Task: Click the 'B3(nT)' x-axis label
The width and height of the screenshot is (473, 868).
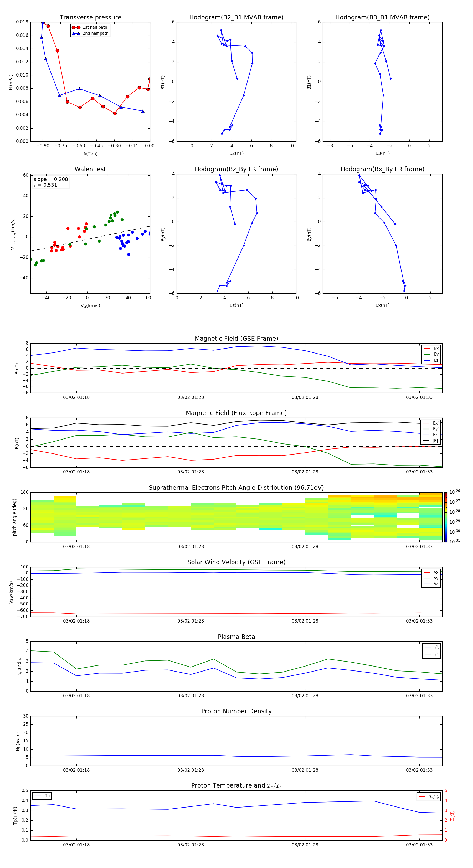Action: coord(382,153)
